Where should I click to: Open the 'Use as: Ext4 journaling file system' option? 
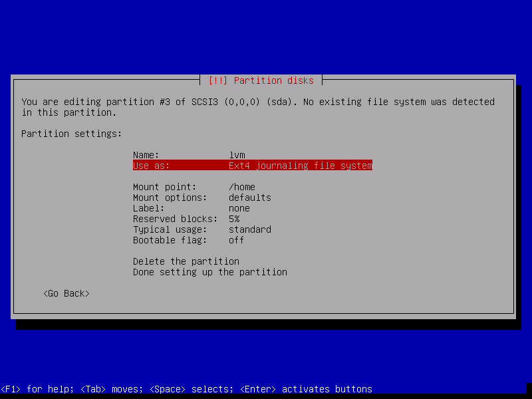click(x=253, y=166)
